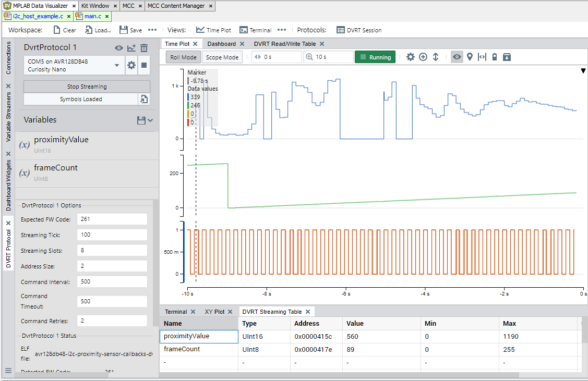Click the add plot circle-plus icon
The image size is (588, 381).
coord(423,57)
